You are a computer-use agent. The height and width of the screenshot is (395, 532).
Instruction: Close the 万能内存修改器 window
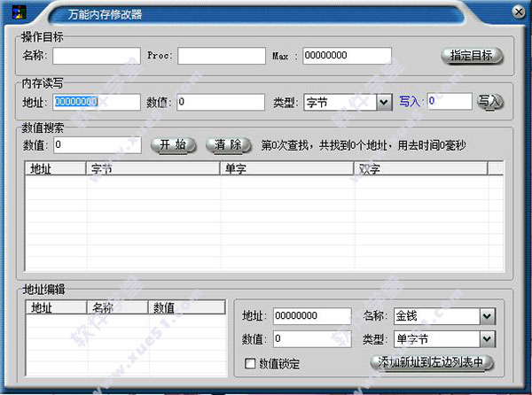[x=519, y=12]
